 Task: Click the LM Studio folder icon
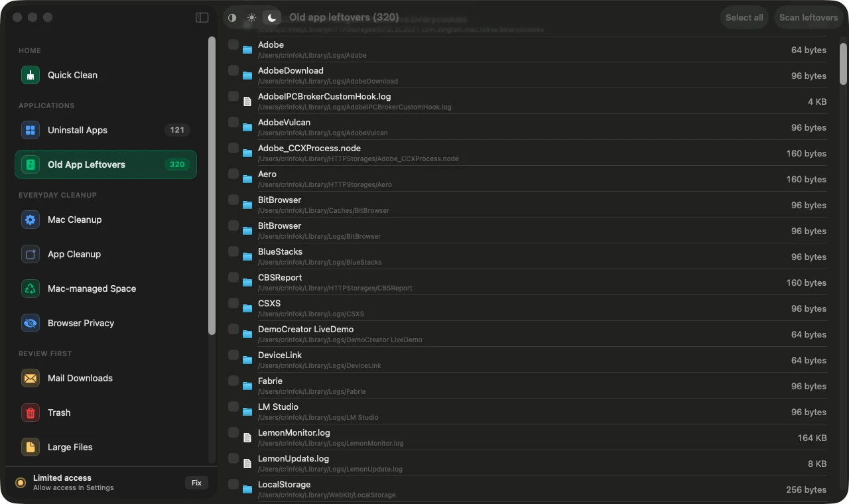[x=247, y=412]
